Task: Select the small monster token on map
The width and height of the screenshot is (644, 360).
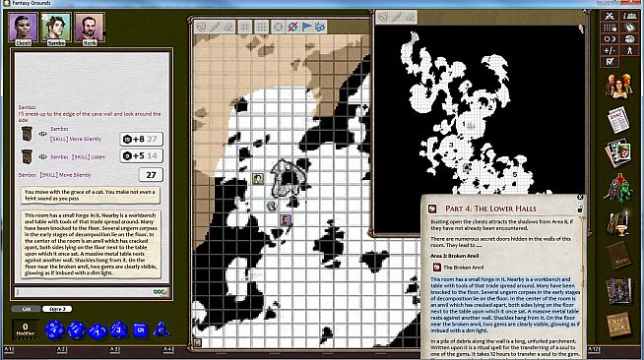Action: point(272,206)
